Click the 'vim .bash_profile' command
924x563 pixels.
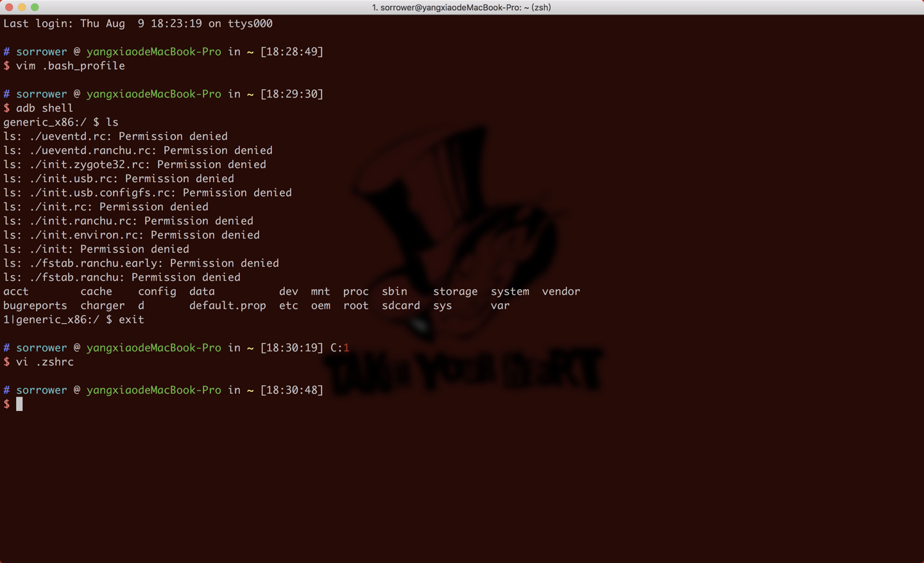71,66
